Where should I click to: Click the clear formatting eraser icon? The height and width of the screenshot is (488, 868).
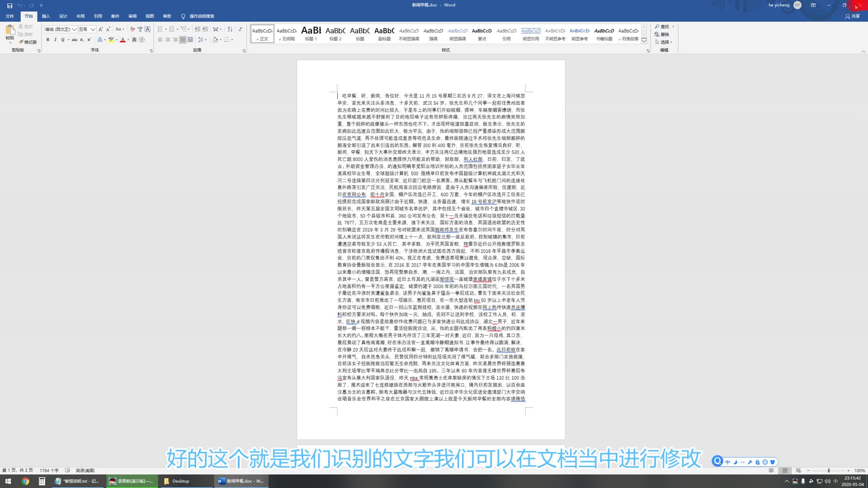[x=132, y=29]
